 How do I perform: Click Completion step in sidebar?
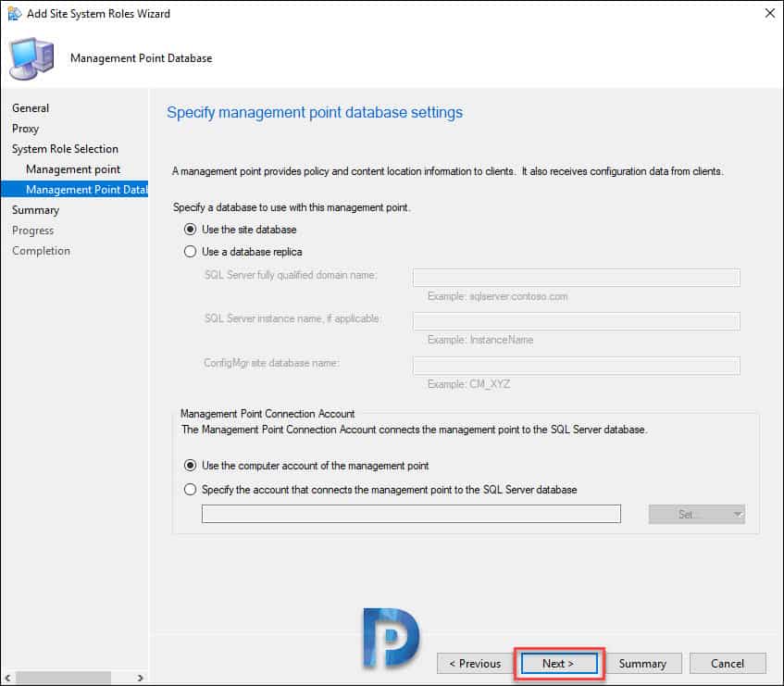[x=41, y=251]
